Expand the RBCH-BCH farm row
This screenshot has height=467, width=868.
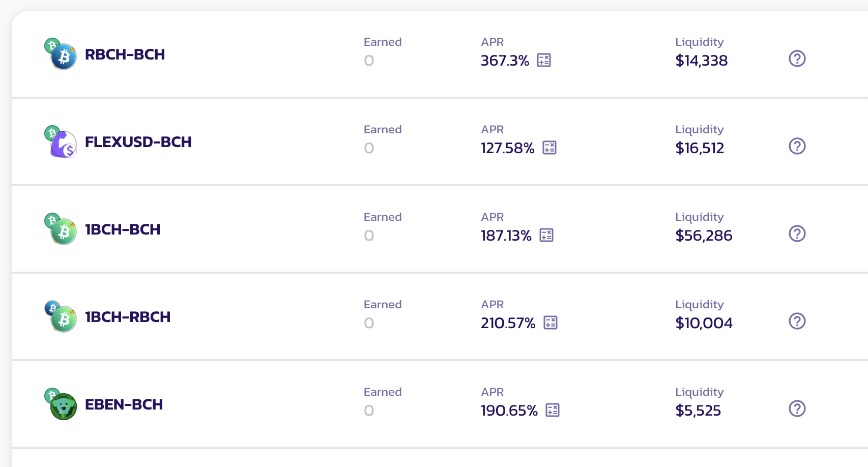pos(440,54)
